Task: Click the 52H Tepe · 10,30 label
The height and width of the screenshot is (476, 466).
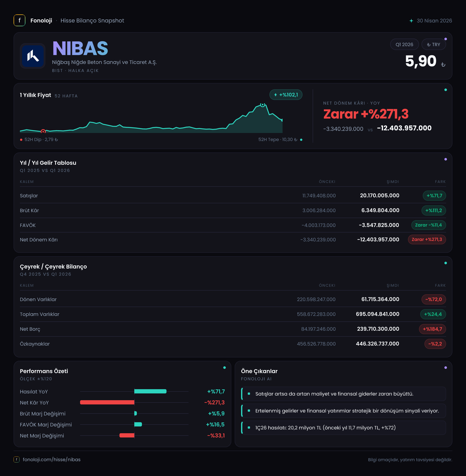Action: point(278,139)
